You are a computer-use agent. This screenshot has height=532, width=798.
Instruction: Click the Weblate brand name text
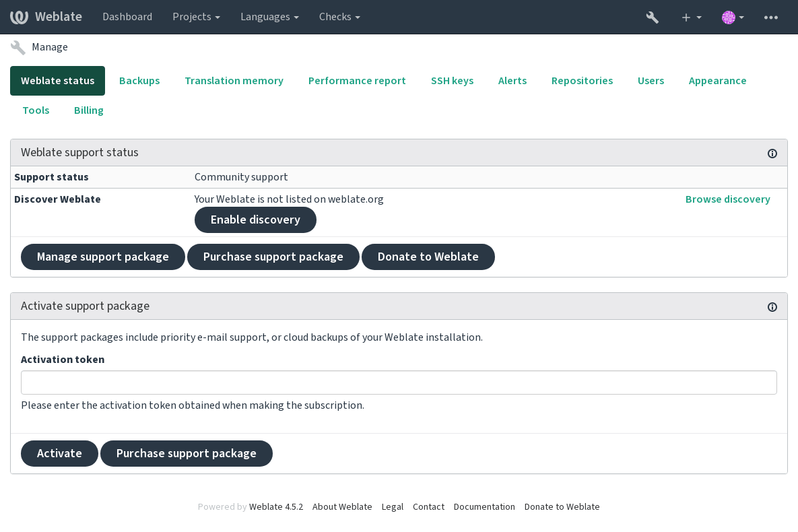coord(59,17)
